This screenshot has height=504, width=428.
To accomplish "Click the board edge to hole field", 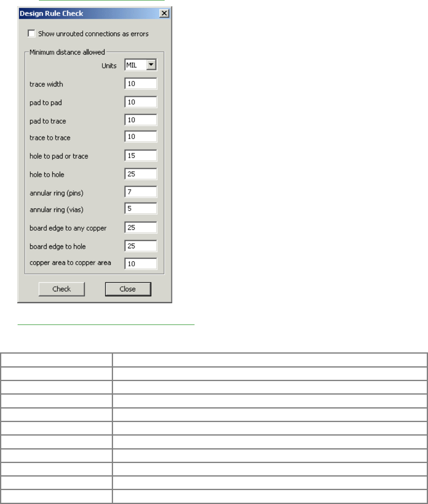I will [141, 246].
